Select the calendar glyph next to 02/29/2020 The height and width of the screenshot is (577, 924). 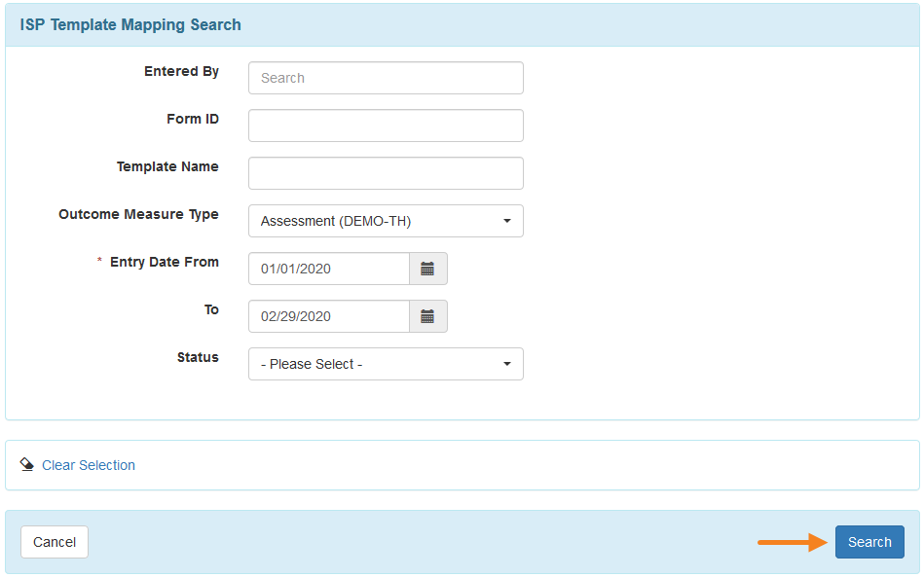pyautogui.click(x=427, y=316)
